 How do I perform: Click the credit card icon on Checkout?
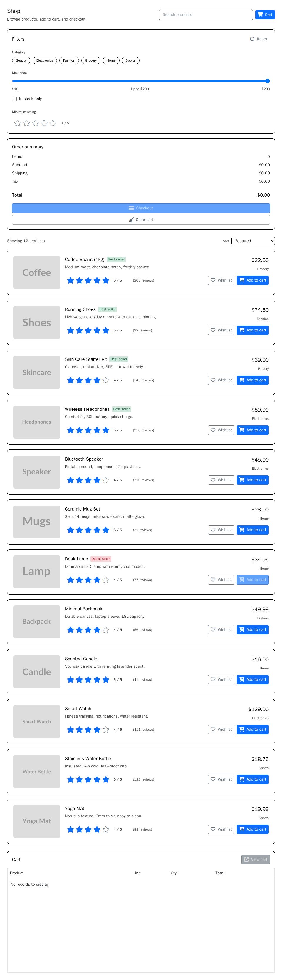[x=131, y=208]
